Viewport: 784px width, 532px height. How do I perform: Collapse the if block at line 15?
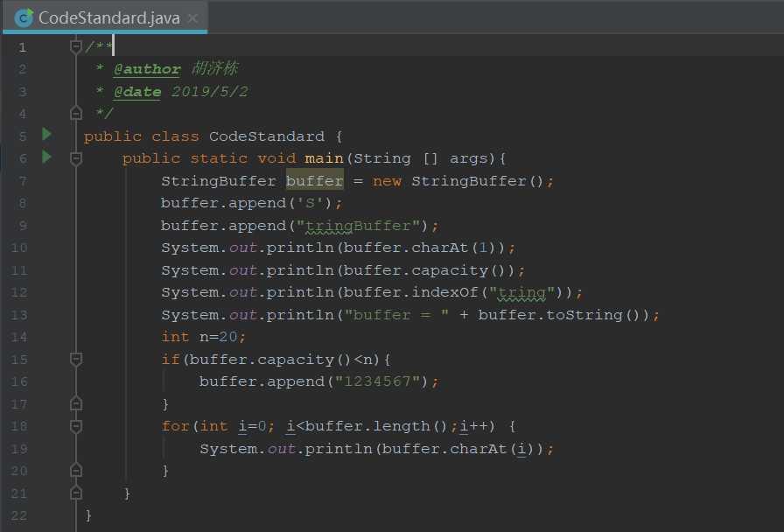click(76, 359)
